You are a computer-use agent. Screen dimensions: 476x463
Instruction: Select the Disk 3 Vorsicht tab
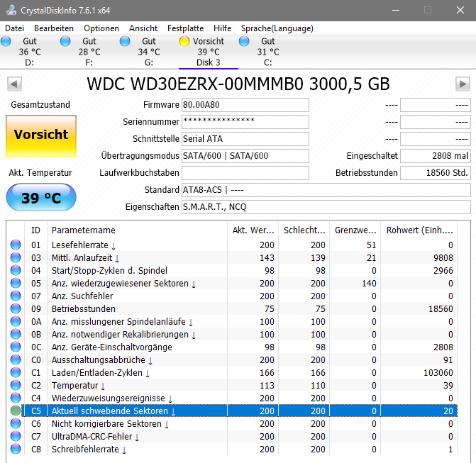209,52
